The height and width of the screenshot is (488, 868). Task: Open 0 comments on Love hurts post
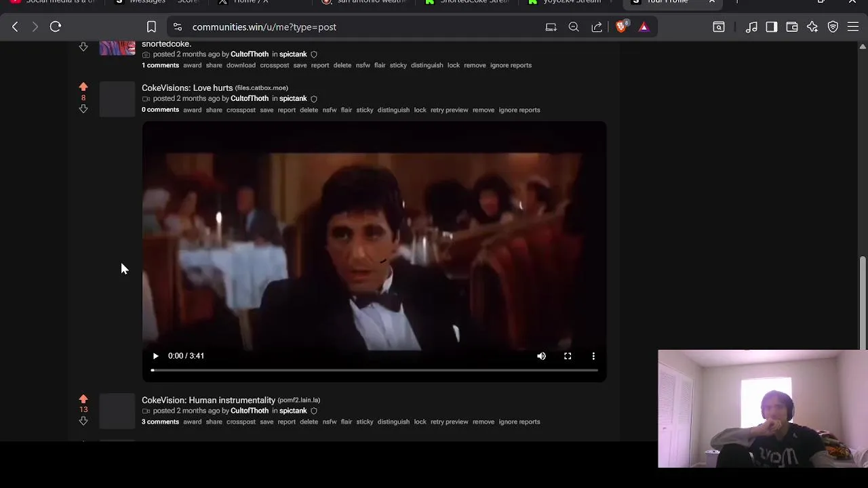[x=160, y=110]
